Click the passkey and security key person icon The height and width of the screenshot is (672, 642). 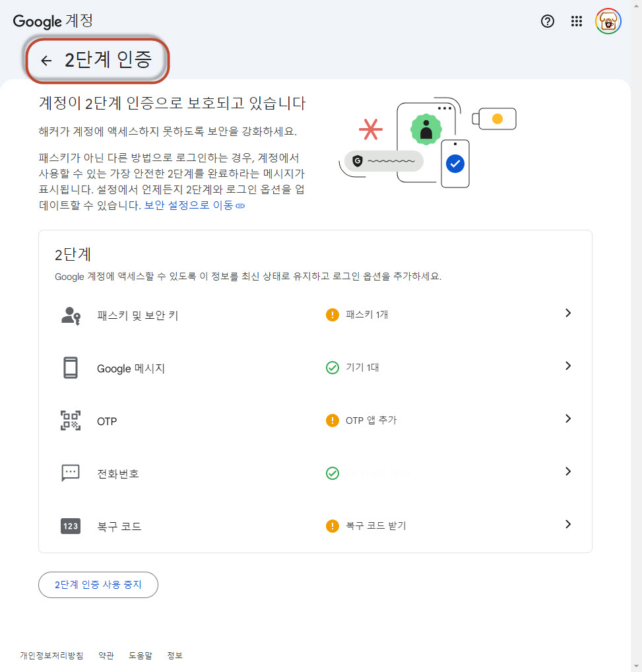[71, 316]
